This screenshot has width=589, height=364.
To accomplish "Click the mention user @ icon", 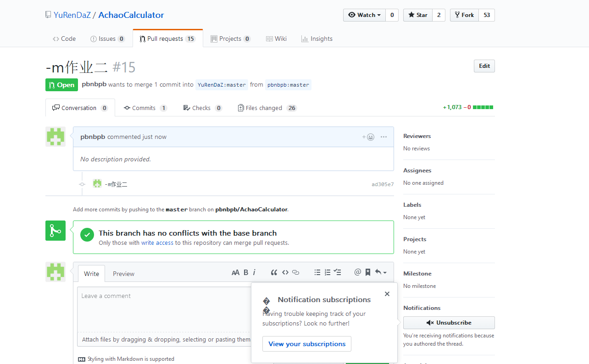I will tap(358, 272).
